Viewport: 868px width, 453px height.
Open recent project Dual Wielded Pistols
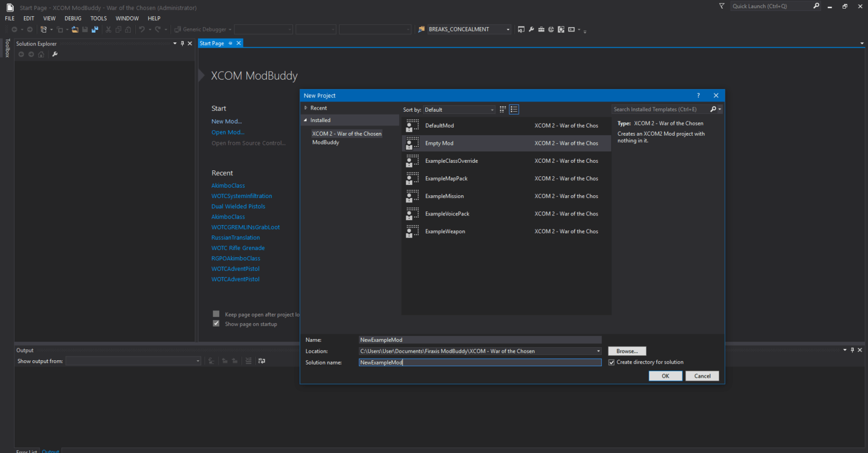[238, 206]
